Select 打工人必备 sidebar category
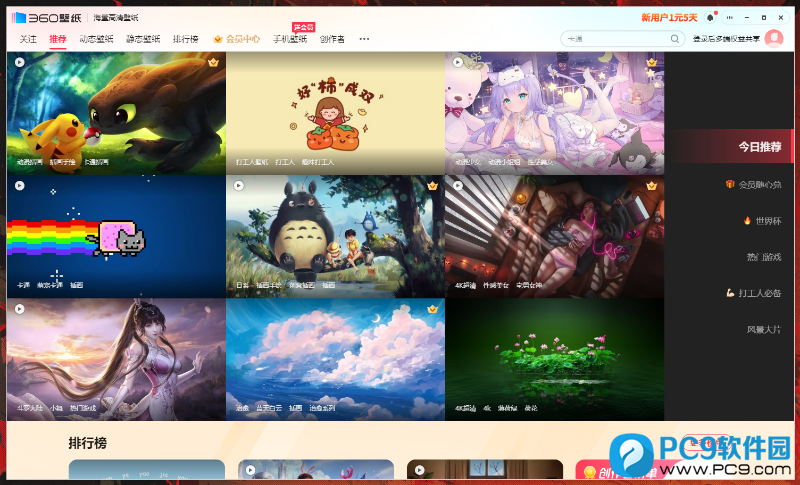The width and height of the screenshot is (800, 485). coord(754,293)
